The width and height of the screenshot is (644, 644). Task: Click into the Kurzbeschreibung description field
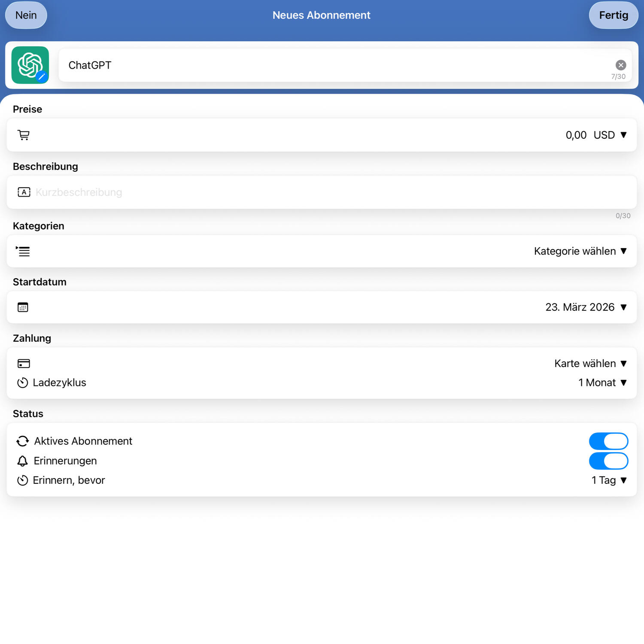coord(301,192)
